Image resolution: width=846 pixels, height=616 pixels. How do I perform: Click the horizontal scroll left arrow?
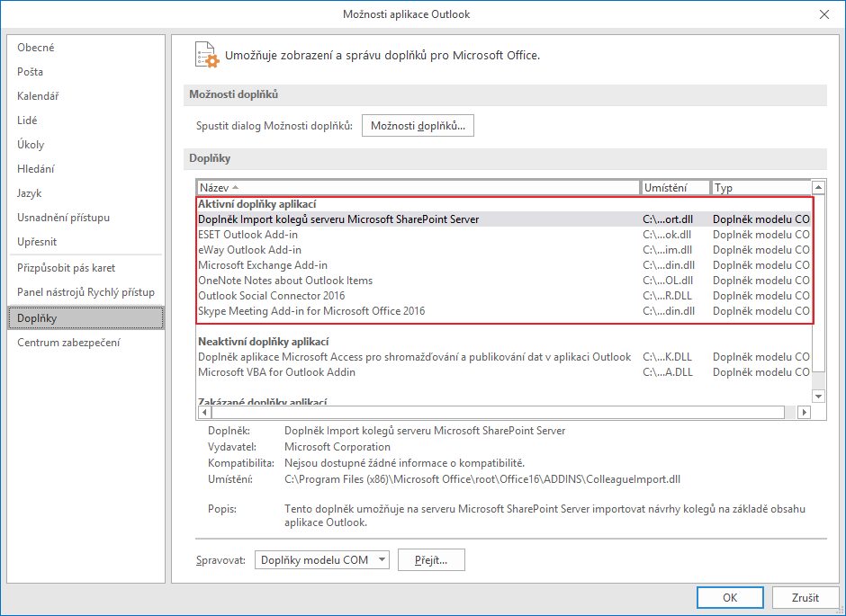pos(204,412)
